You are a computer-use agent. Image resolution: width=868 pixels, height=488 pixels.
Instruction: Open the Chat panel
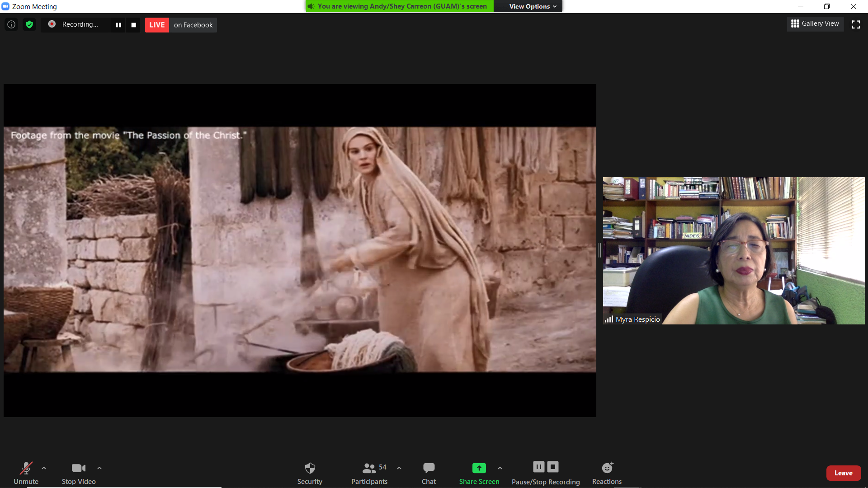(429, 473)
